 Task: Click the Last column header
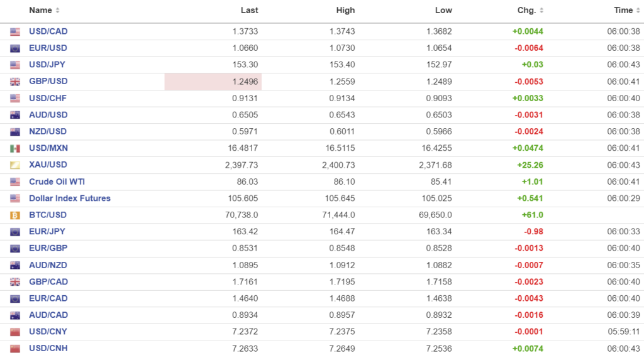click(249, 11)
